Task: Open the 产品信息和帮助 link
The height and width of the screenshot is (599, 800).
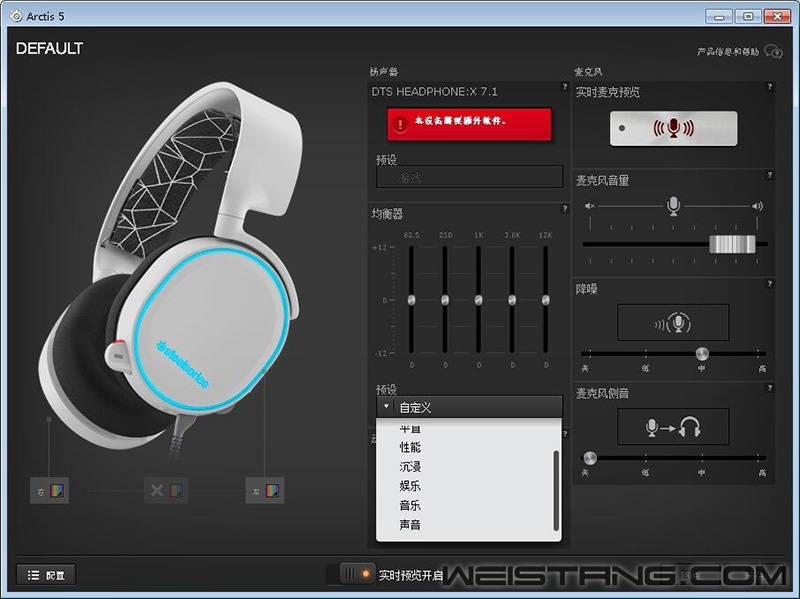Action: point(728,52)
